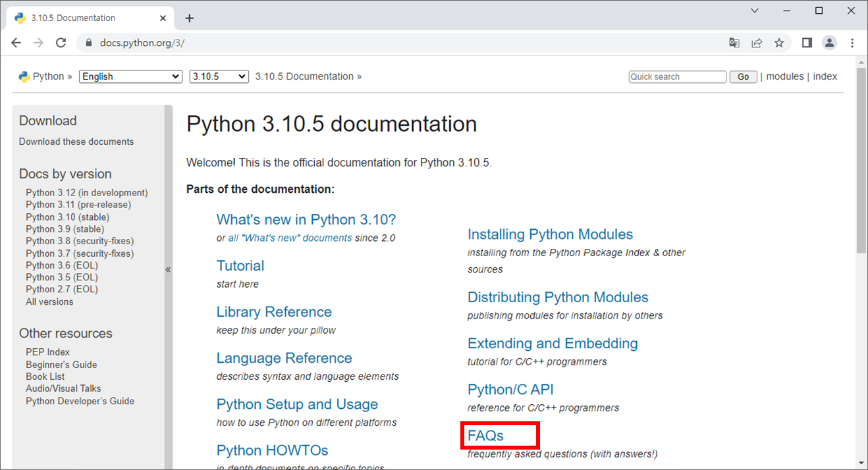Reload the page with refresh icon
Screen dimensions: 868x470
(x=61, y=43)
